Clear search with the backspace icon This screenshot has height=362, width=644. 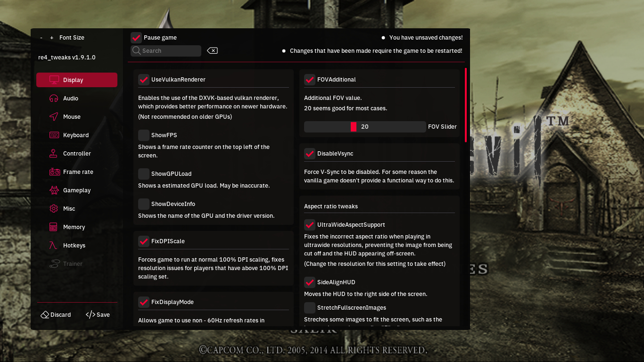(x=212, y=50)
